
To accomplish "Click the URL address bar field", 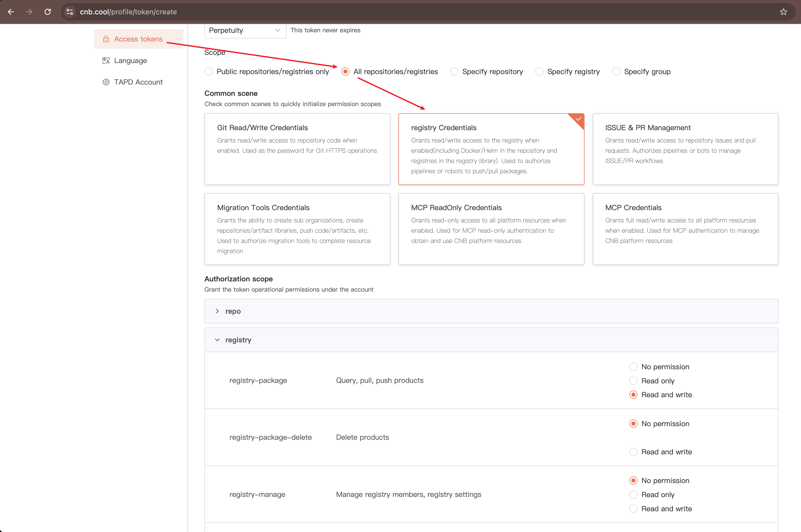I will pos(407,12).
